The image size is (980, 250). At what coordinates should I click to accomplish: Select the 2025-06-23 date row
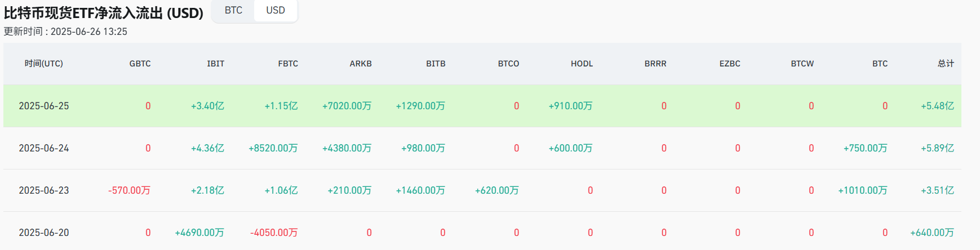click(44, 190)
